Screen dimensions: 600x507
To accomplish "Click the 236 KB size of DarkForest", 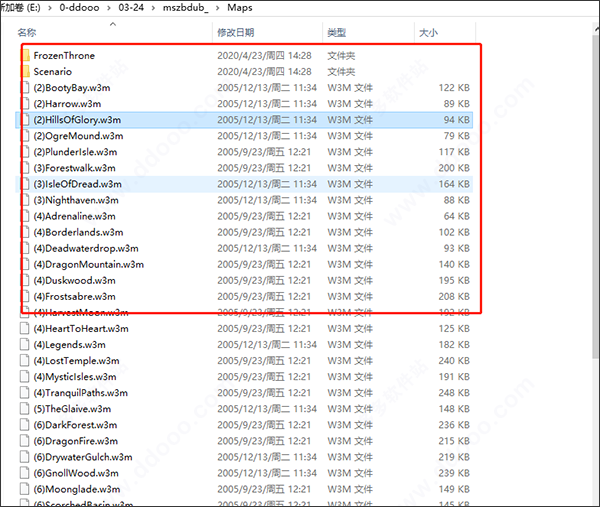I will coord(454,425).
